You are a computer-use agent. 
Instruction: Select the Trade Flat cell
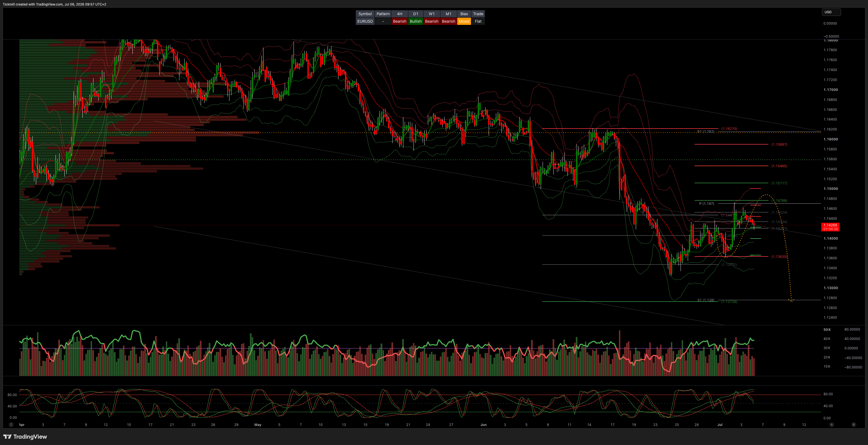(x=478, y=21)
